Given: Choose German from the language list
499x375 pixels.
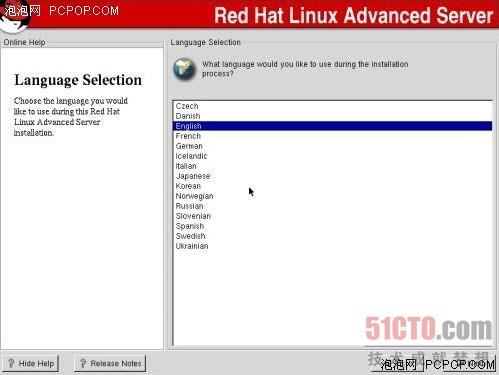Looking at the screenshot, I should (333, 146).
